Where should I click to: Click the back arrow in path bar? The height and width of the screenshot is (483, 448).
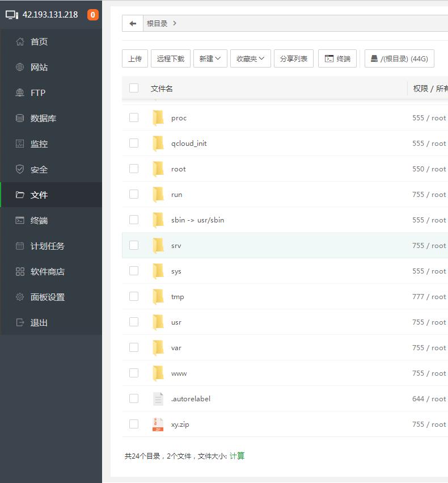click(x=133, y=23)
